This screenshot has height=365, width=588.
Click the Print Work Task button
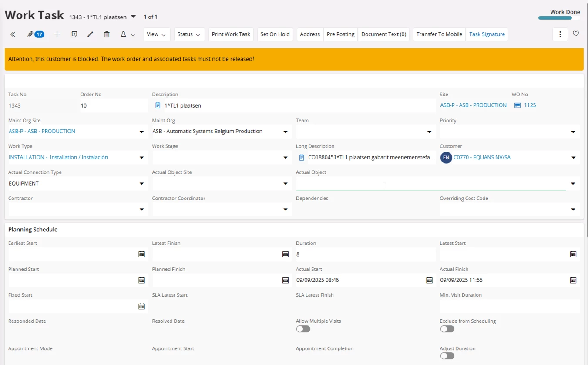[231, 34]
